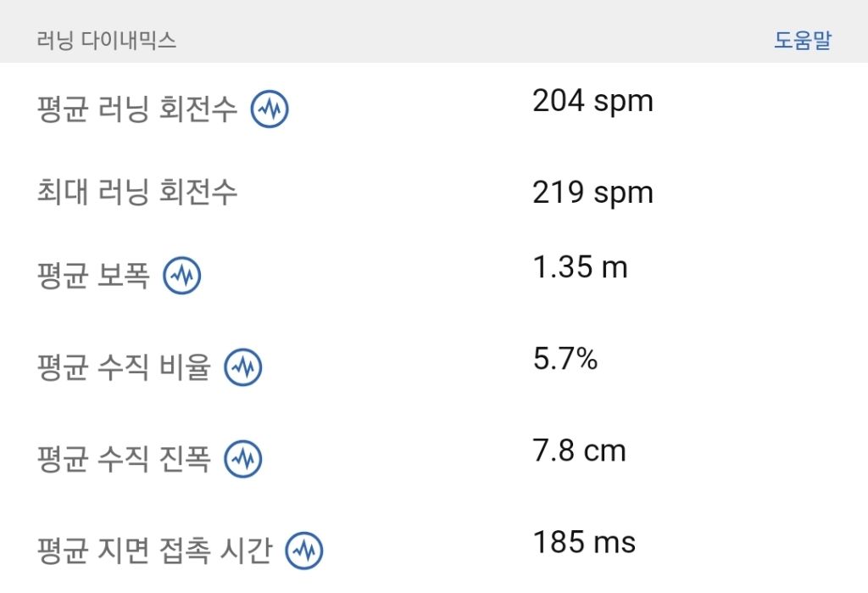
Task: Tap the graph icon next to 평균 보폭
Action: click(181, 275)
